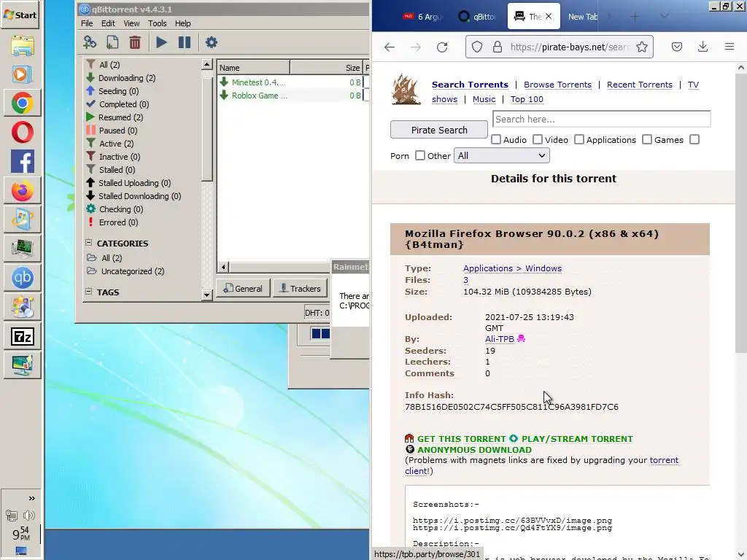
Task: Click the red delete torrent trash icon
Action: point(135,42)
